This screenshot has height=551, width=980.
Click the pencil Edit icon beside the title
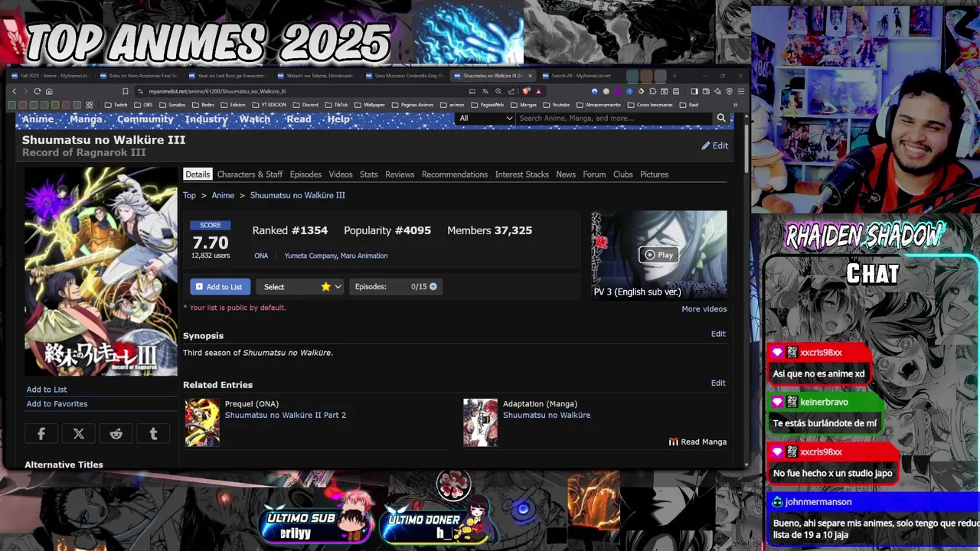(715, 145)
